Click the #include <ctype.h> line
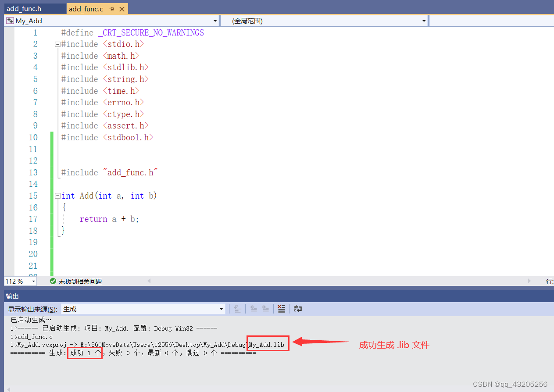Image resolution: width=554 pixels, height=392 pixels. [102, 114]
